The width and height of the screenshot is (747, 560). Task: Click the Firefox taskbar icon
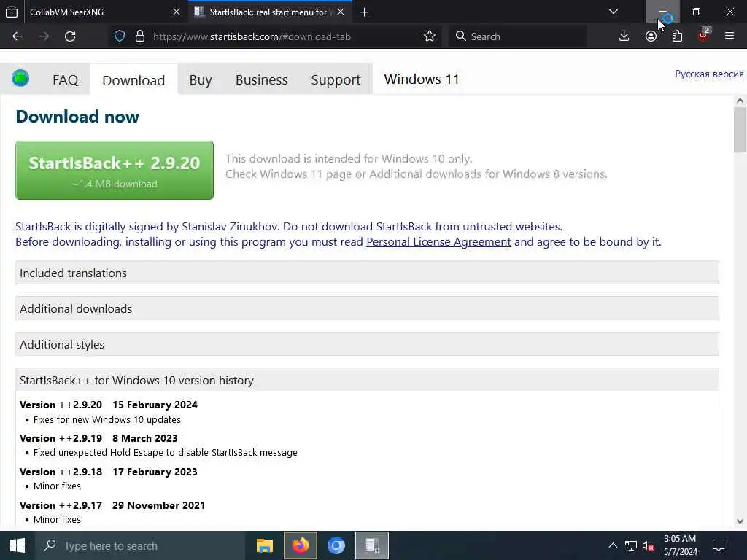click(300, 545)
